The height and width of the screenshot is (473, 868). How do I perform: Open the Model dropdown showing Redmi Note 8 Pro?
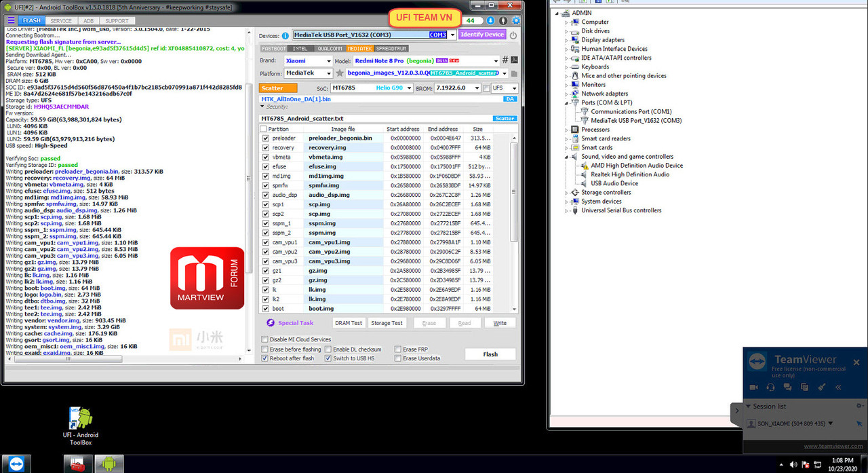point(496,60)
